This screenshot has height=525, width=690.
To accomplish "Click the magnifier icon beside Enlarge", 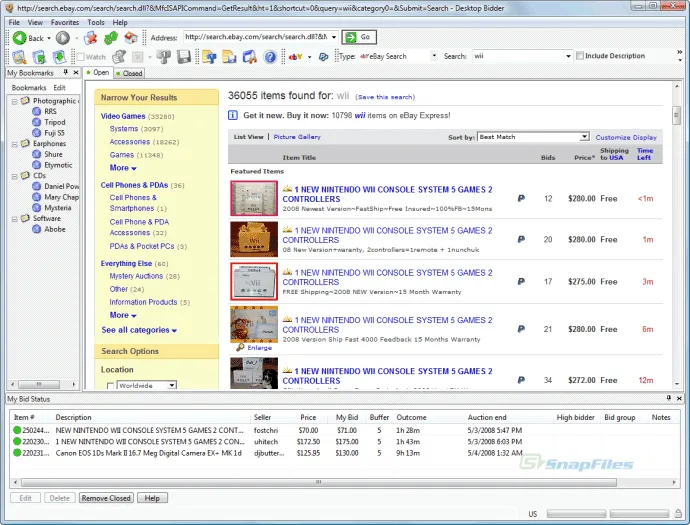I will (240, 348).
